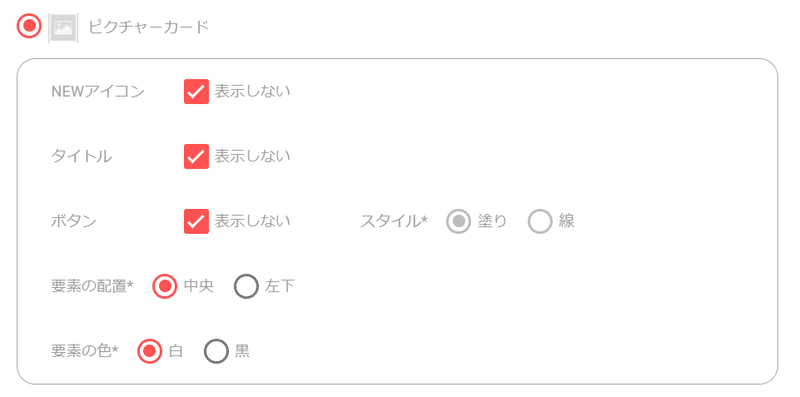Click the ピクチャーカード text label
Screen dimensions: 800x397
point(149,27)
